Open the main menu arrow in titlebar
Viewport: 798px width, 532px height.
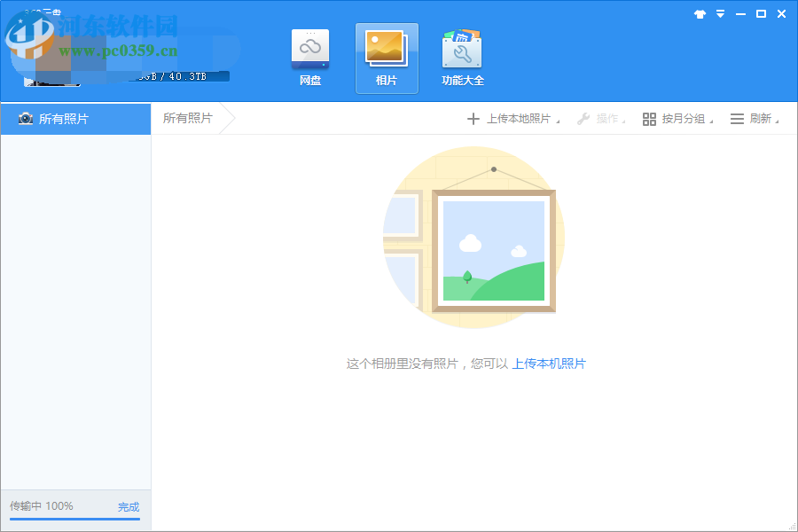720,13
